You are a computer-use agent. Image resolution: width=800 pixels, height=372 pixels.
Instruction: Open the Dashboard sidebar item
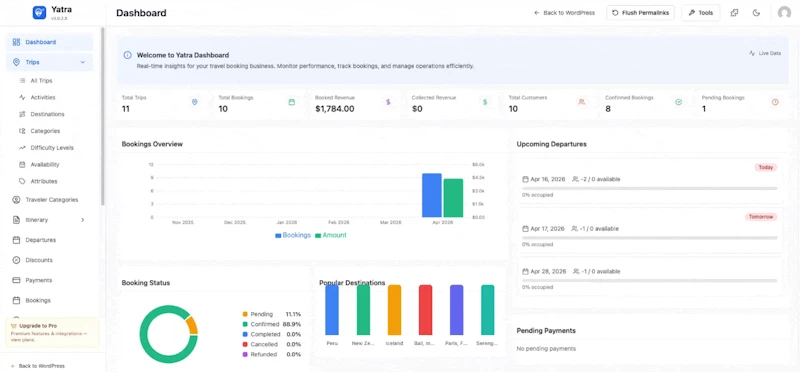coord(49,42)
